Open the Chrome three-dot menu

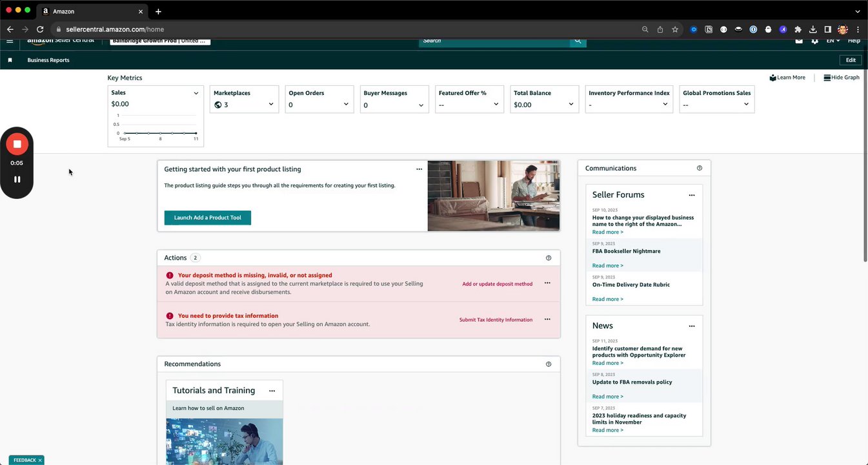click(858, 29)
